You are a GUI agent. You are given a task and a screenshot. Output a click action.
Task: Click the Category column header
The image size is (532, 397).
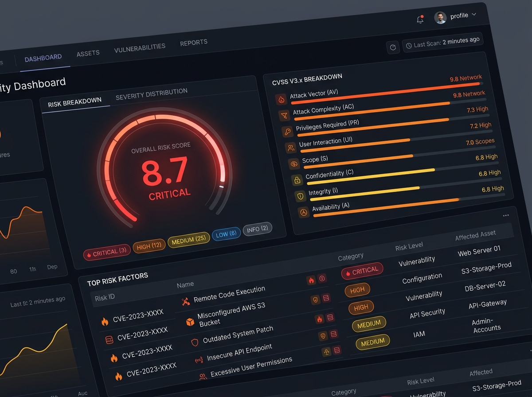pos(351,257)
